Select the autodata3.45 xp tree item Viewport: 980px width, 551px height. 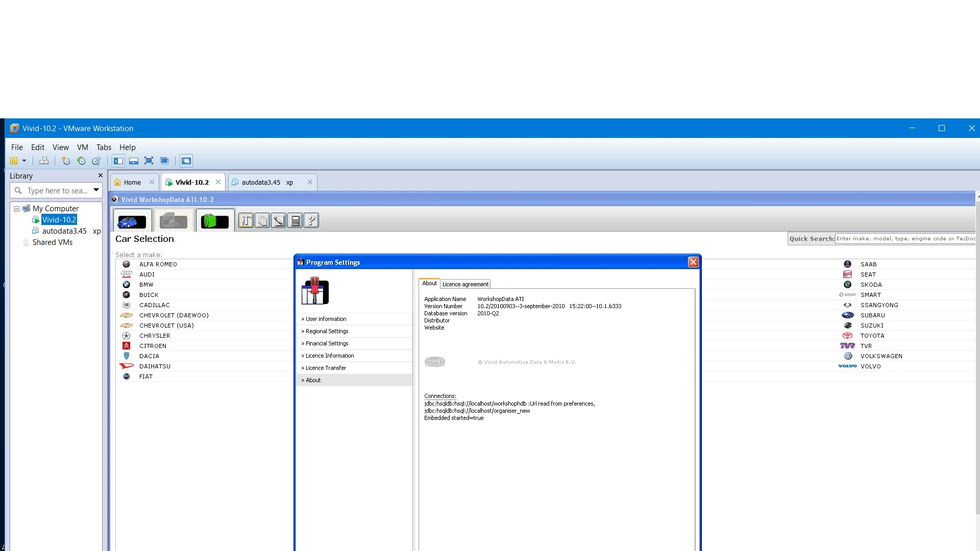(64, 231)
